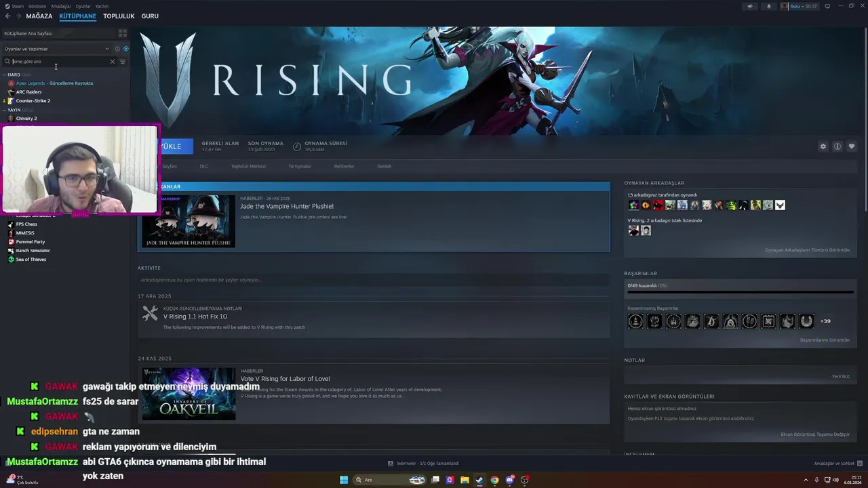
Task: Show the +39 more locked achievements
Action: [x=825, y=321]
